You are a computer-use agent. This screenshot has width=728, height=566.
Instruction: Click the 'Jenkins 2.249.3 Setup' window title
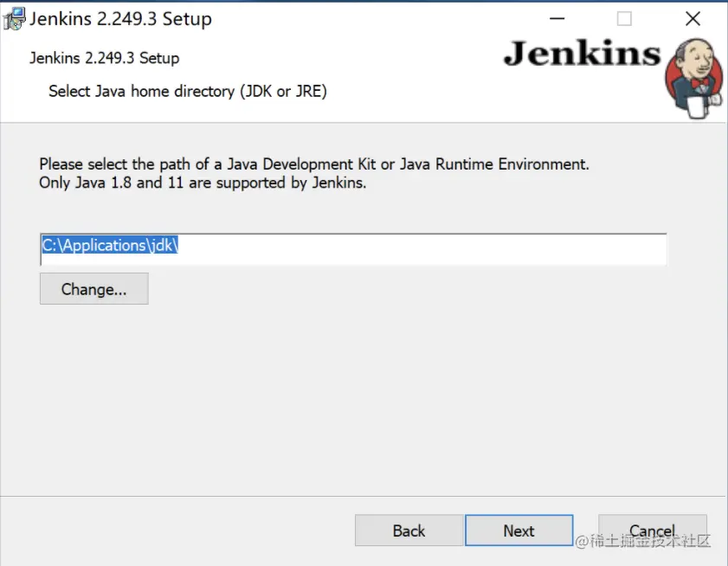(120, 19)
